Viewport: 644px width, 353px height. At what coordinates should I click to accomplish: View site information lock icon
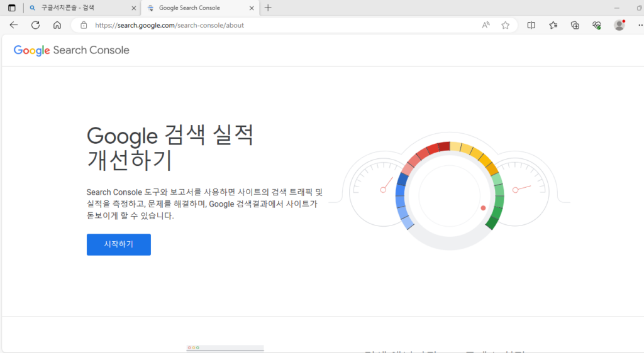click(84, 25)
